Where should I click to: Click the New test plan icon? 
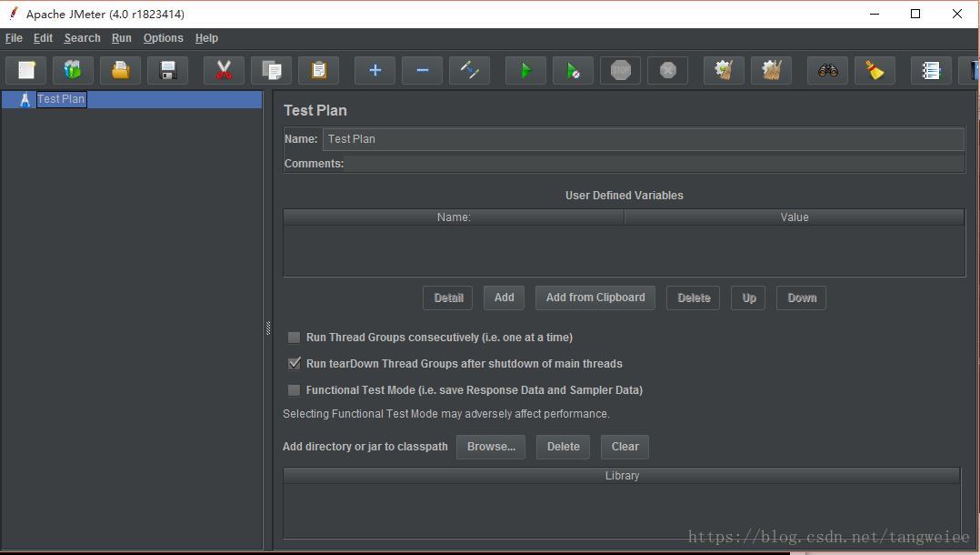[x=26, y=70]
